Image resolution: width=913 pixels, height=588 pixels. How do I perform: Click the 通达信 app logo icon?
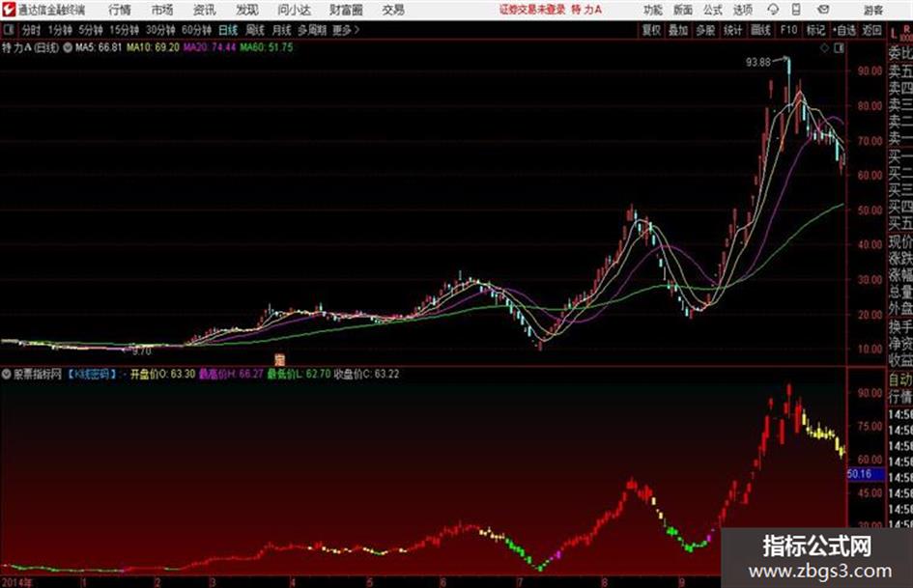(x=9, y=10)
